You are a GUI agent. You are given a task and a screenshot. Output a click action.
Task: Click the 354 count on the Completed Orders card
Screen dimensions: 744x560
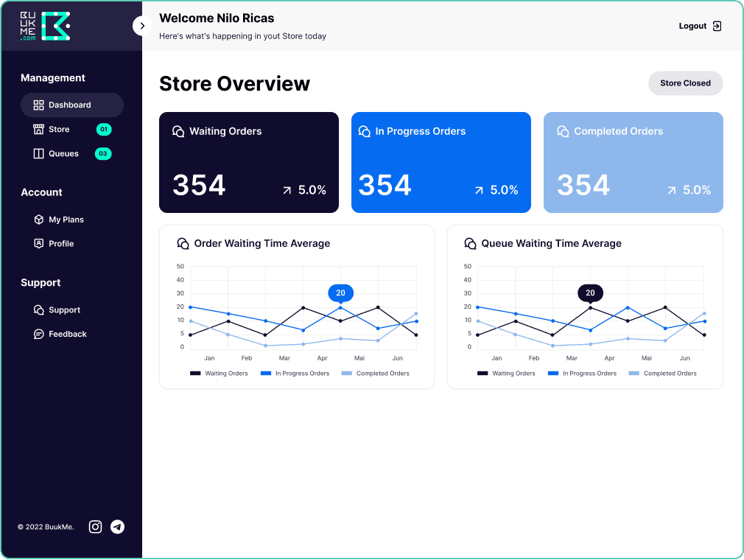(583, 185)
